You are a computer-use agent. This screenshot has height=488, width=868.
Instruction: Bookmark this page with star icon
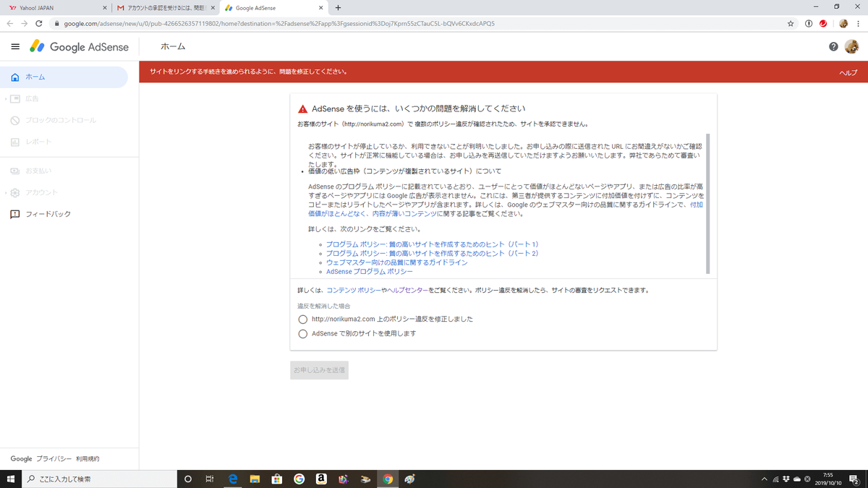(x=791, y=23)
